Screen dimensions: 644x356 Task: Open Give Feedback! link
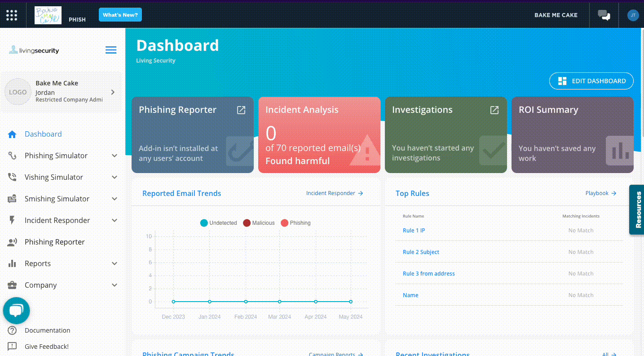click(47, 347)
